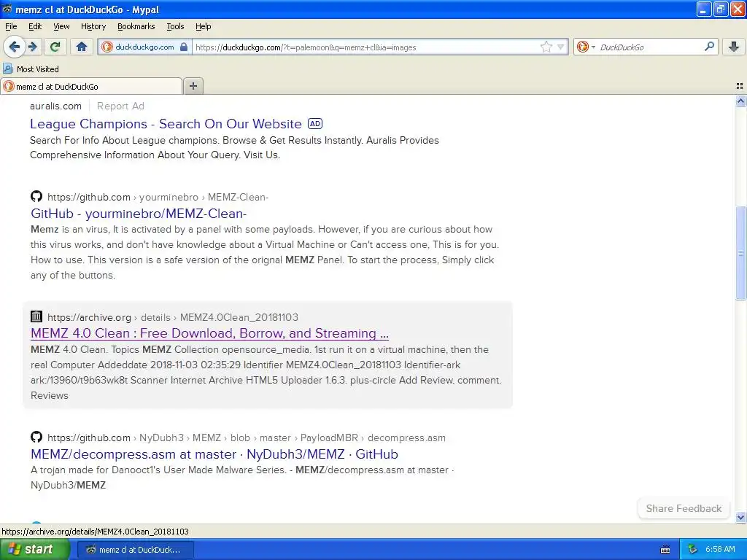This screenshot has width=747, height=560.
Task: Click the keyboard icon in system tray
Action: coord(665,550)
